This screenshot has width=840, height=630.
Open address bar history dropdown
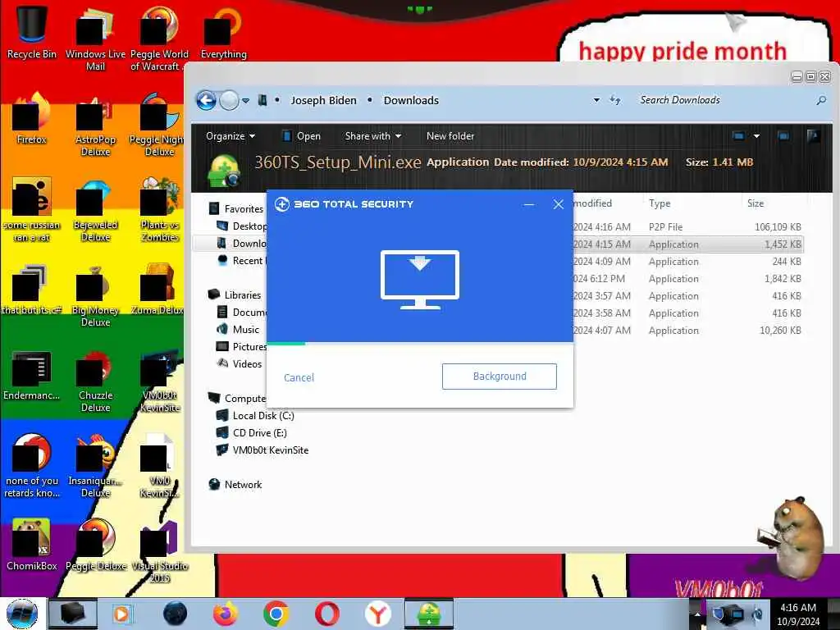(596, 100)
